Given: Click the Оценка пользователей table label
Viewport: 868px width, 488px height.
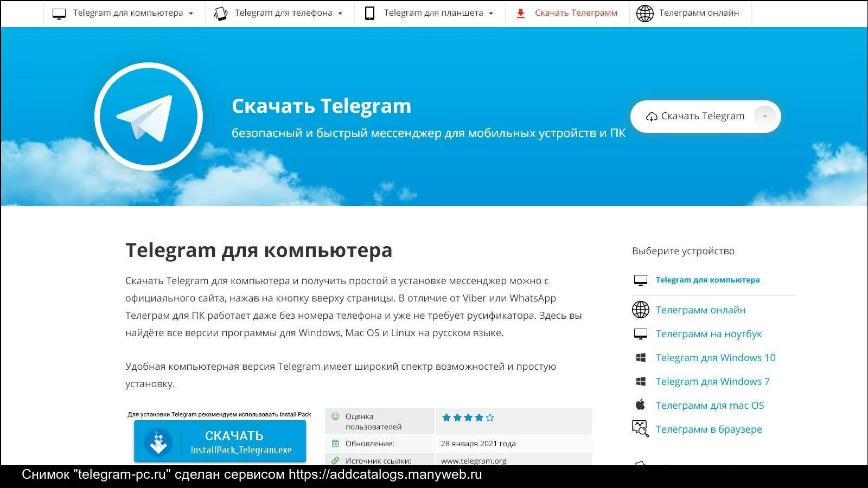Looking at the screenshot, I should (373, 422).
